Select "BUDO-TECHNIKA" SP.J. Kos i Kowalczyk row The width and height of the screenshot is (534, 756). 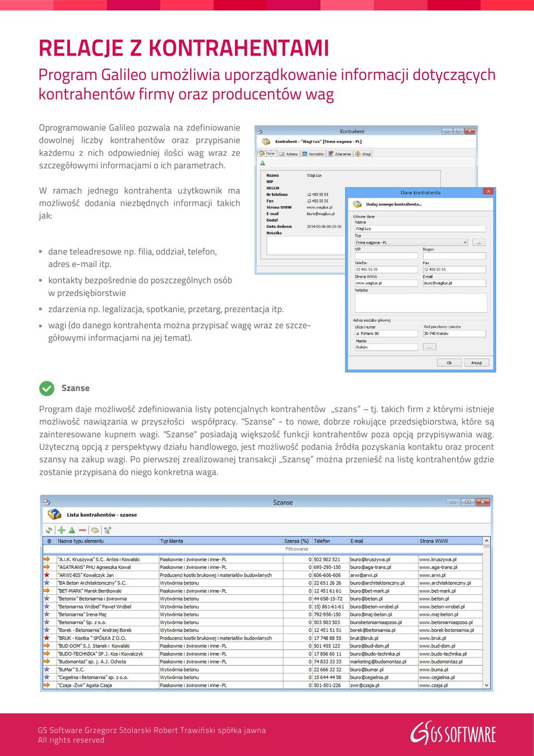tap(263, 654)
